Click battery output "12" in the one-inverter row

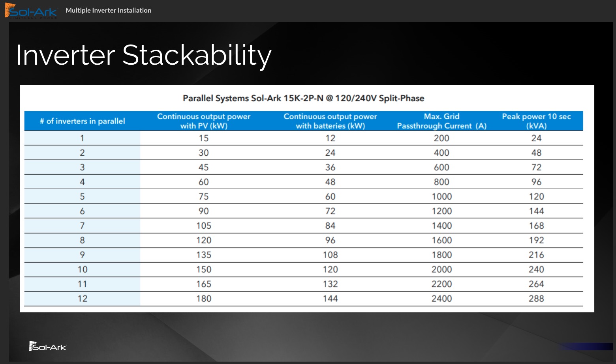tap(330, 138)
